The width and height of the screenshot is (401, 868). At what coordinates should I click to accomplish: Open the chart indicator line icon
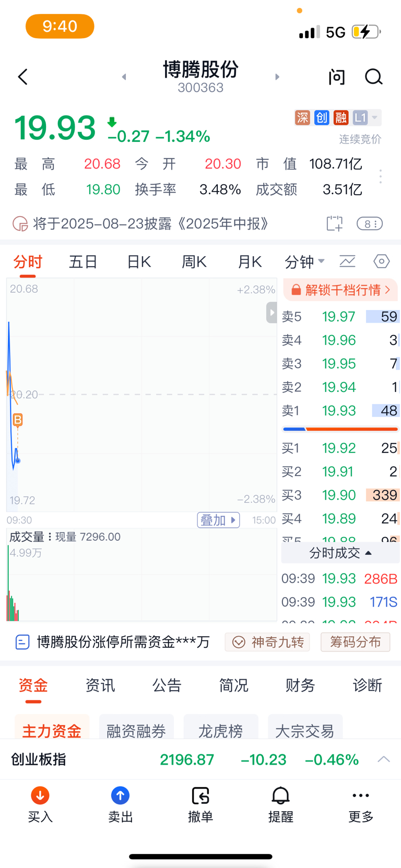tap(347, 261)
